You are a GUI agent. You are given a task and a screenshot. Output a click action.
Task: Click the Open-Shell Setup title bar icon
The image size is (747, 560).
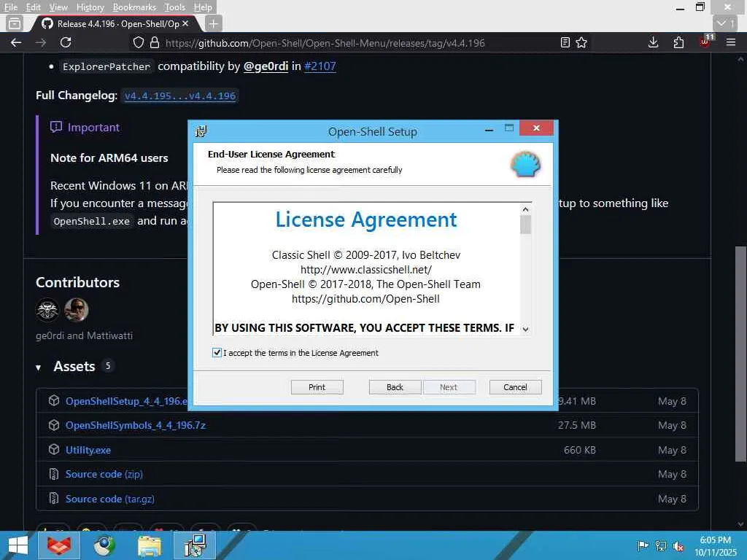(201, 131)
